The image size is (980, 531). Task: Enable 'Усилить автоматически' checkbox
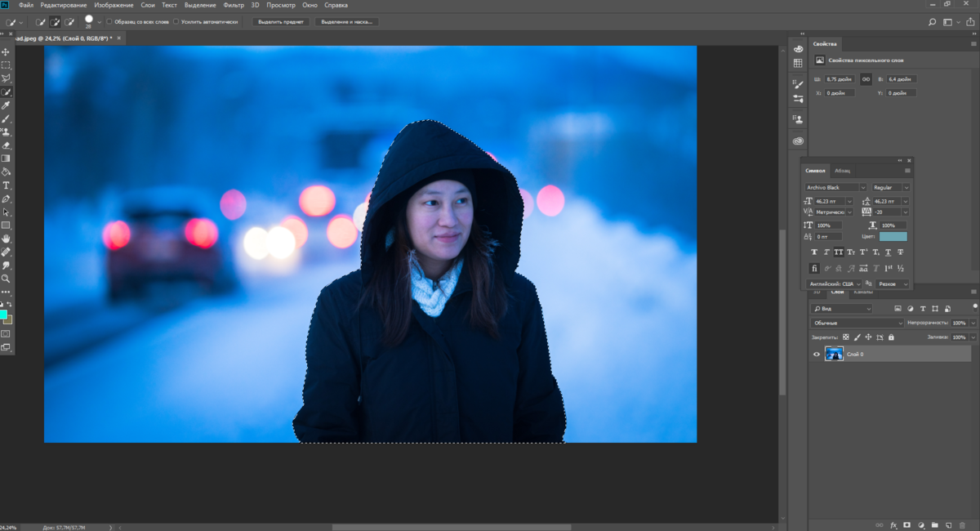(x=176, y=22)
